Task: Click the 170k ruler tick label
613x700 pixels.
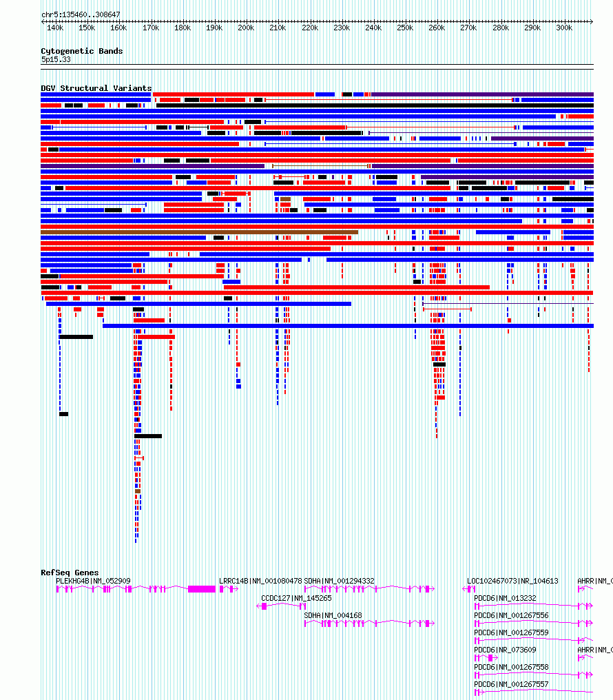Action: click(x=151, y=28)
